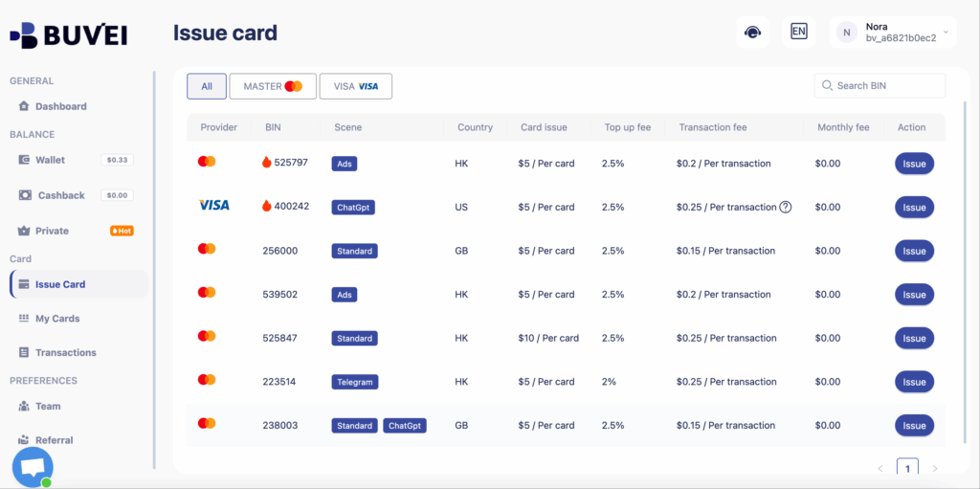This screenshot has width=980, height=489.
Task: Click the help icon beside $0.25 transaction fee
Action: 786,207
